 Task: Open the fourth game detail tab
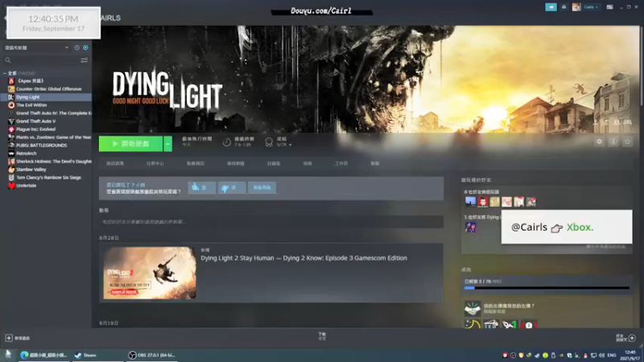(235, 163)
